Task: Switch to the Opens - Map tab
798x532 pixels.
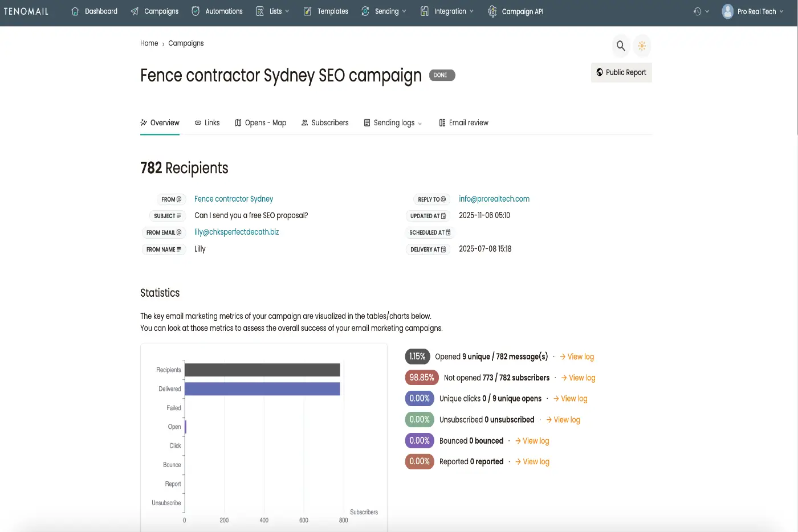Action: (x=260, y=122)
